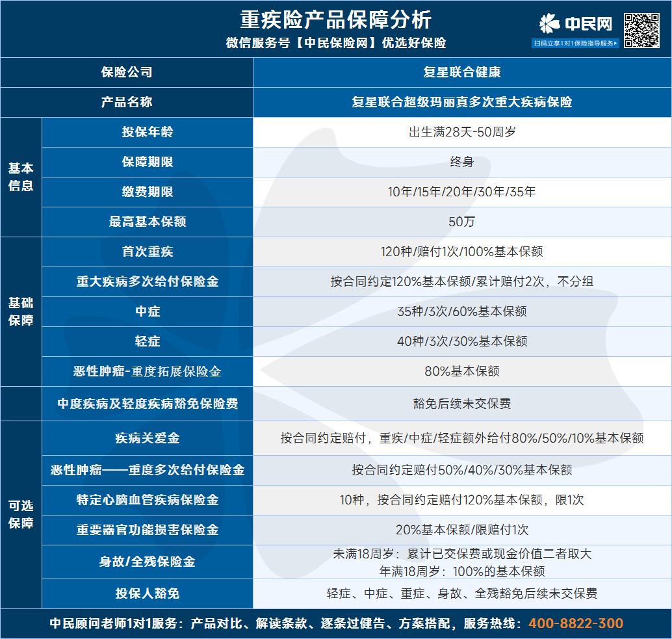Viewport: 672px width, 639px height.
Task: Click the value 20%基本保额/限赔付1次
Action: [462, 530]
